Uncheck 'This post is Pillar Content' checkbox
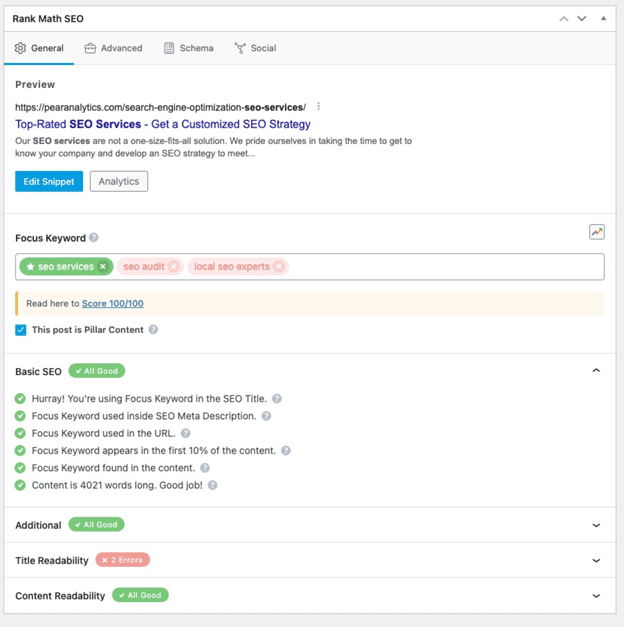 (21, 330)
